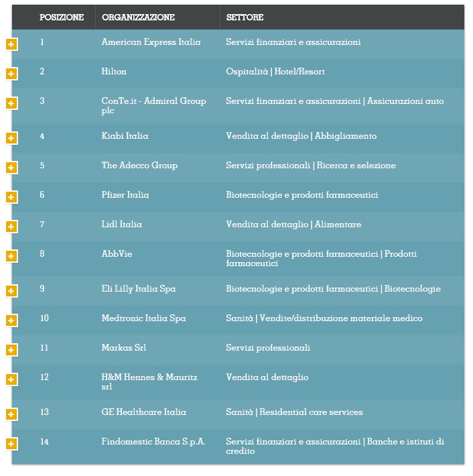Expand the Lidl Italia row plus icon
The image size is (473, 476).
tap(11, 227)
